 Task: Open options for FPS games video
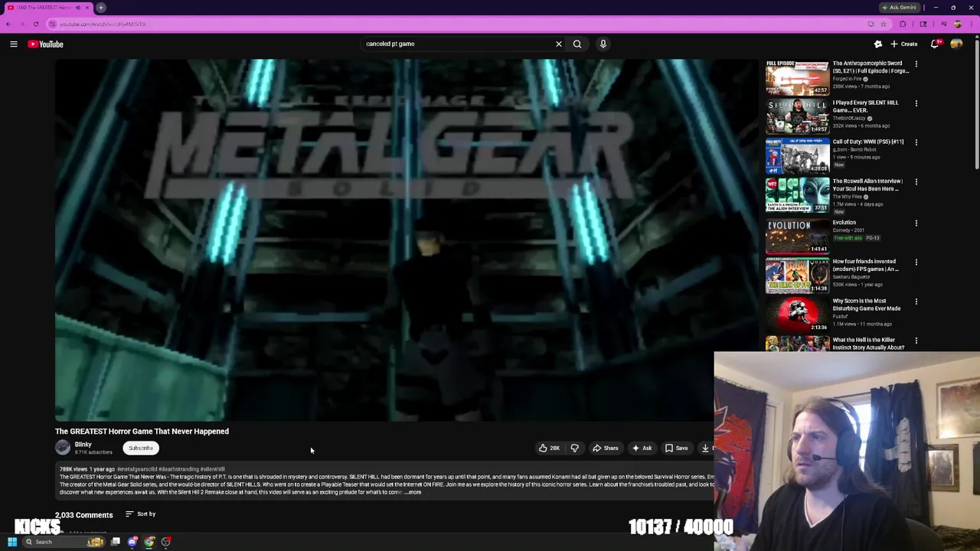(x=916, y=262)
